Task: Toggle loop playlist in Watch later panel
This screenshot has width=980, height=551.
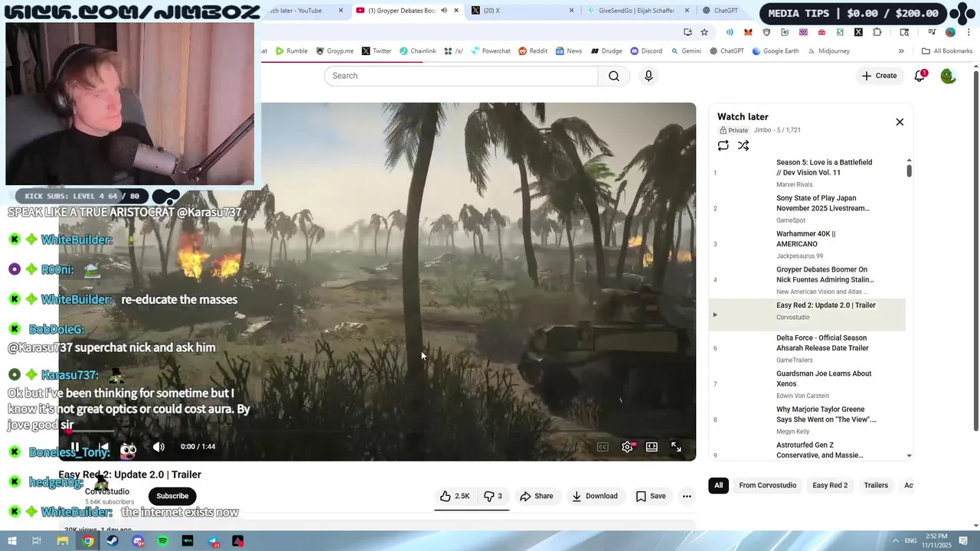Action: click(x=723, y=145)
